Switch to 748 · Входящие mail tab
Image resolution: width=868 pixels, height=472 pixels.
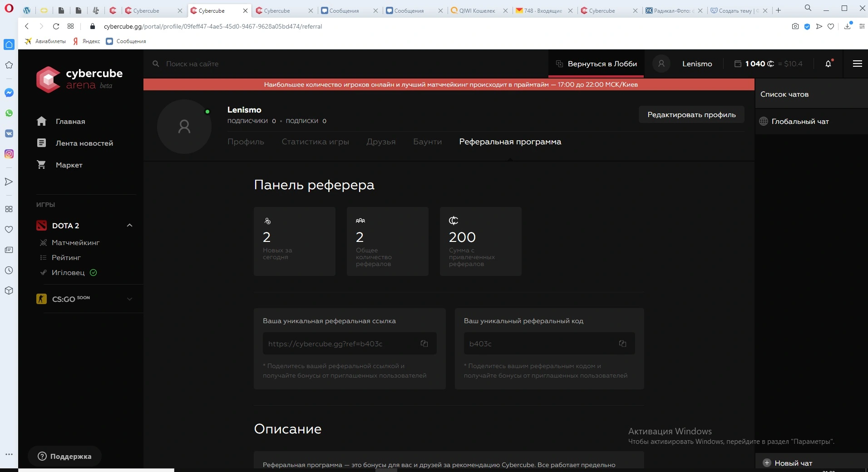tap(543, 10)
